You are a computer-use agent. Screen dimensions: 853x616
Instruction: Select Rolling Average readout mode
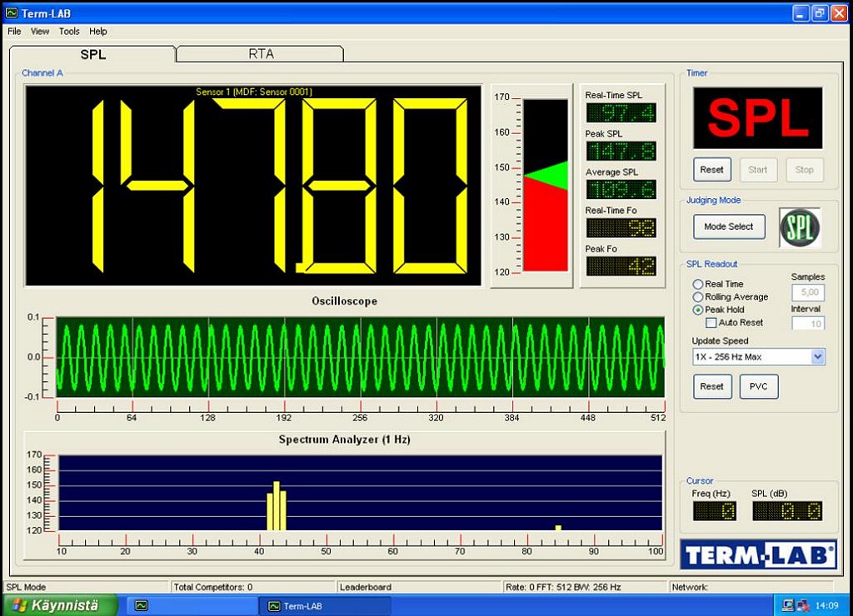point(698,297)
